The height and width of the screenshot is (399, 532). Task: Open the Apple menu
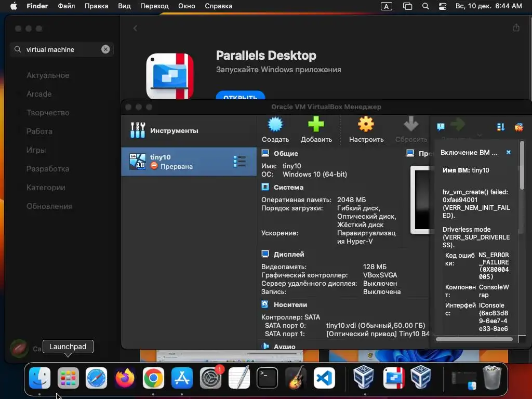(x=14, y=6)
